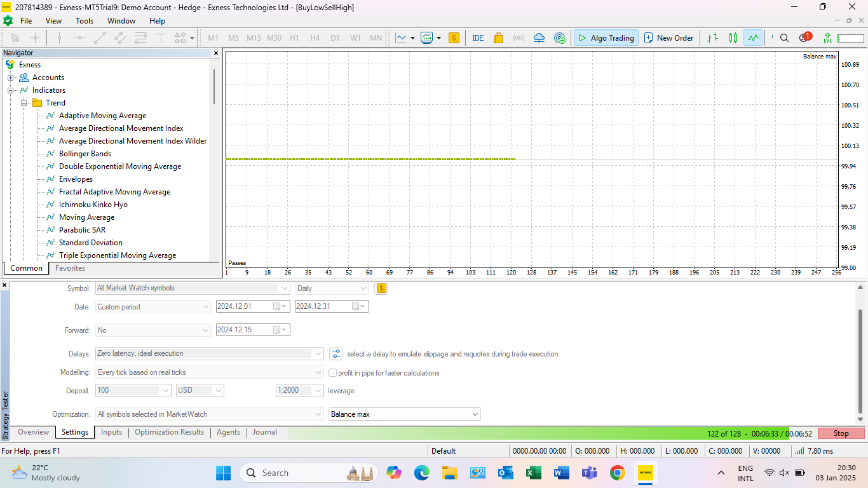
Task: Expand the Accounts tree node
Action: pos(10,78)
